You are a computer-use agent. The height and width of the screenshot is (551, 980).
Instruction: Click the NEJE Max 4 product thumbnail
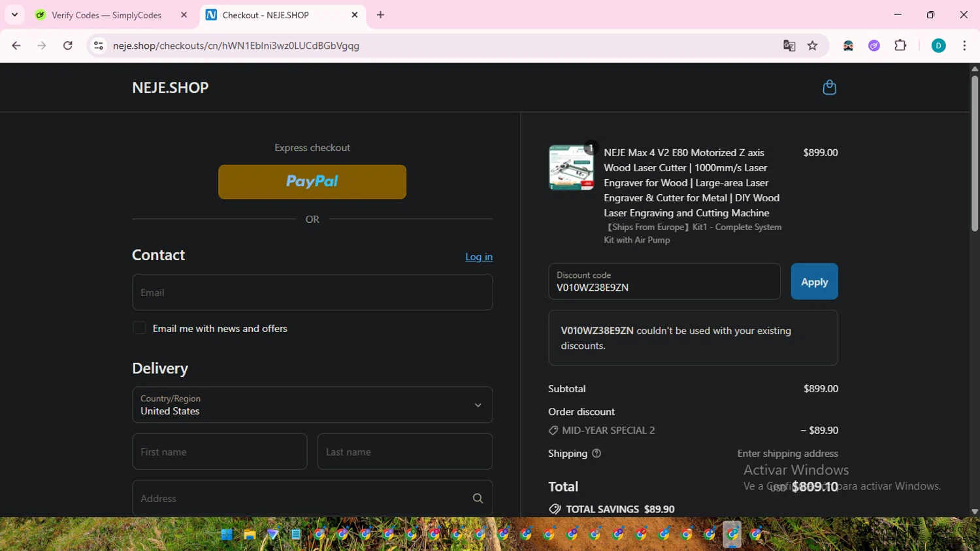pyautogui.click(x=571, y=168)
